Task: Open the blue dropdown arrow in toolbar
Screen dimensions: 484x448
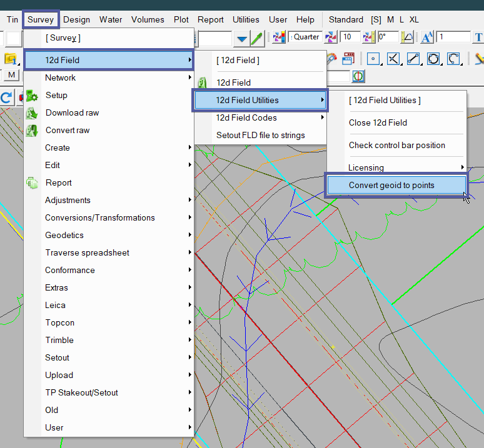Action: pyautogui.click(x=242, y=39)
